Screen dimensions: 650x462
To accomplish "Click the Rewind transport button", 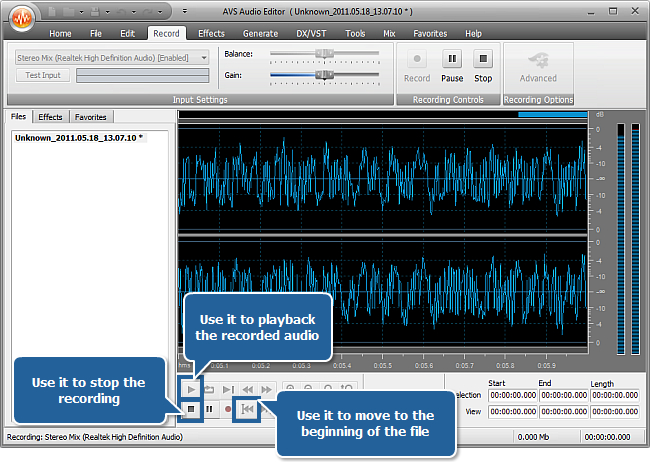I will (247, 389).
